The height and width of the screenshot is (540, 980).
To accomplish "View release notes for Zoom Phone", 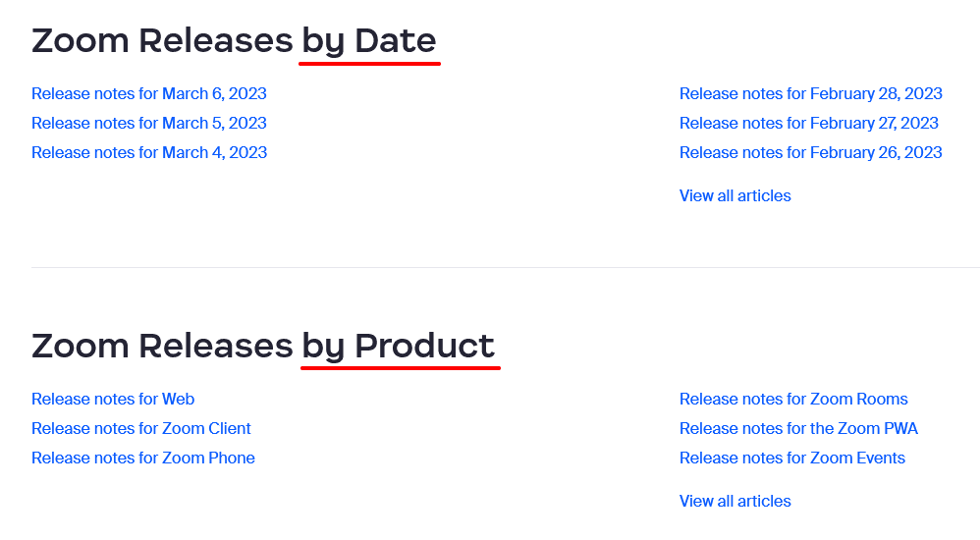I will click(143, 459).
